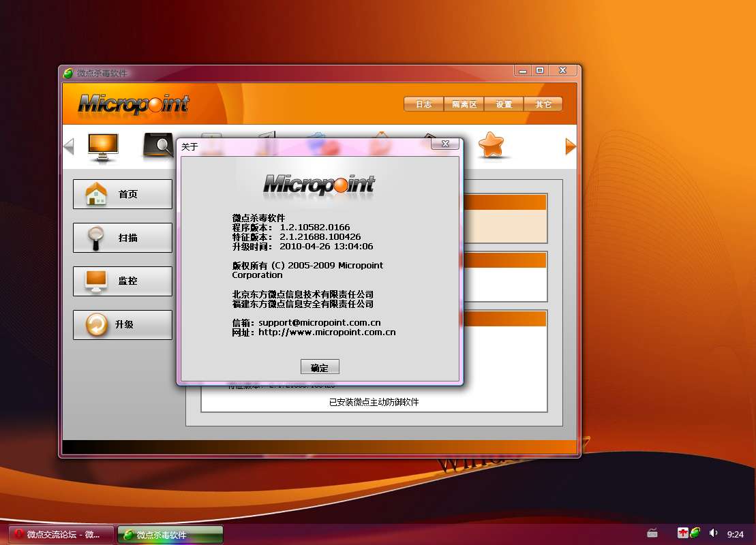Click the 已安装微点主动防御软件 status text
Viewport: 756px width, 545px height.
click(374, 402)
